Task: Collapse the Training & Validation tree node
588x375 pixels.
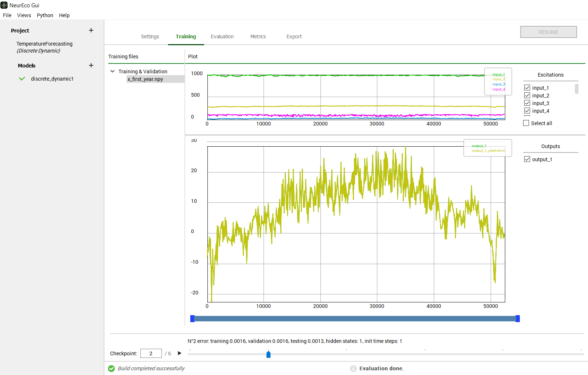Action: pos(113,71)
